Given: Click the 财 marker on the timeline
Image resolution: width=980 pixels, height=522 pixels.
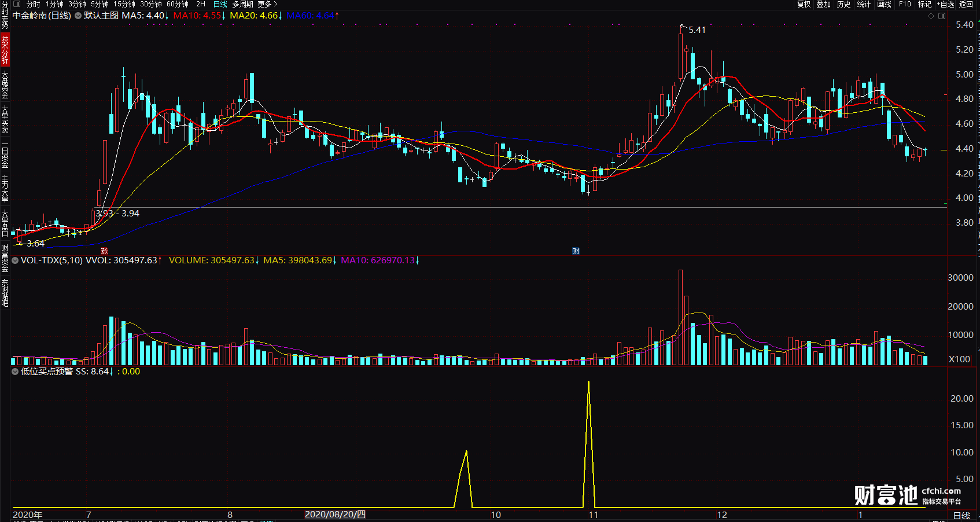Looking at the screenshot, I should click(576, 251).
